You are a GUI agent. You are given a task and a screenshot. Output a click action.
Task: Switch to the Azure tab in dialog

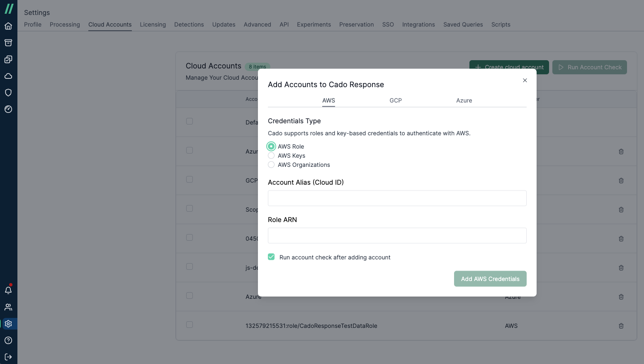464,100
